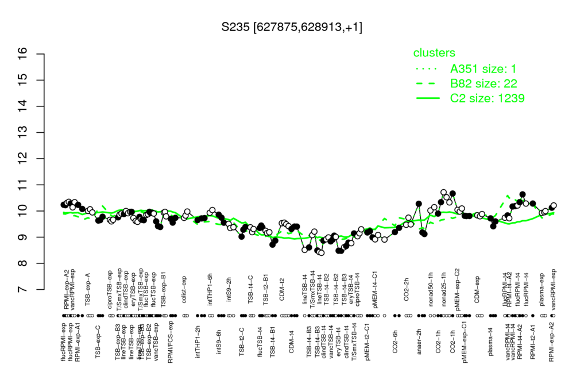Click legend entry "C2 size: 1239"
This screenshot has width=588, height=368.
tap(488, 98)
